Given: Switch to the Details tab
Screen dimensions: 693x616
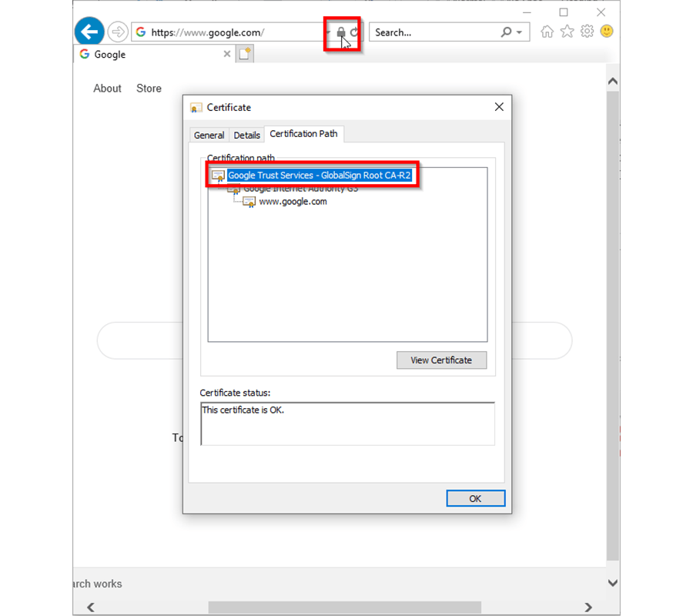Looking at the screenshot, I should point(246,136).
